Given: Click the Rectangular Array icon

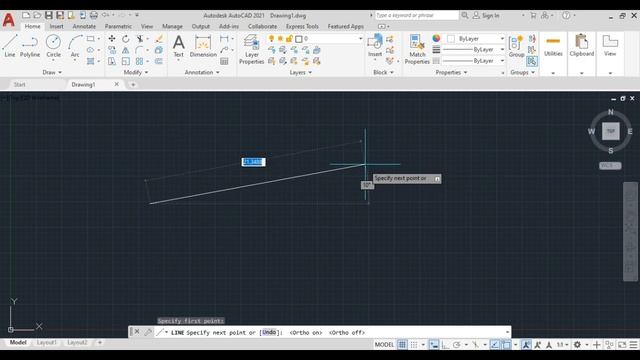Looking at the screenshot, I should tap(140, 61).
